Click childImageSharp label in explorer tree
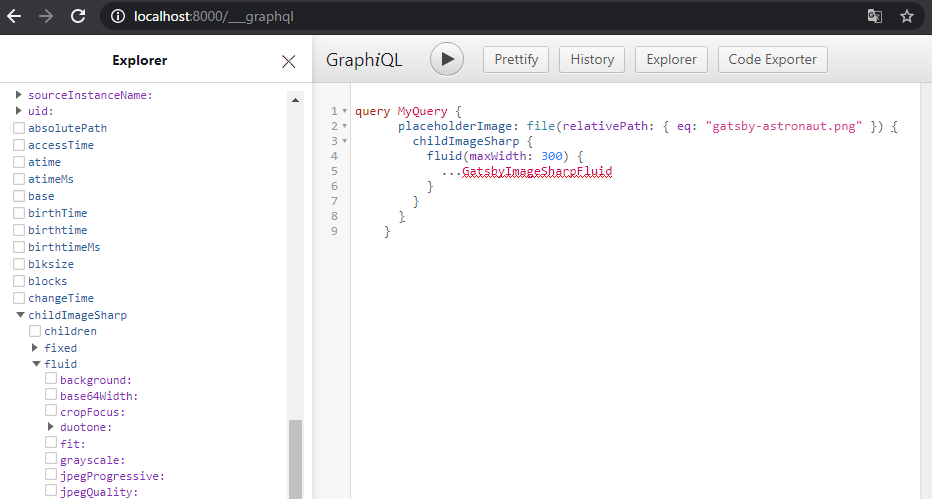 click(77, 315)
